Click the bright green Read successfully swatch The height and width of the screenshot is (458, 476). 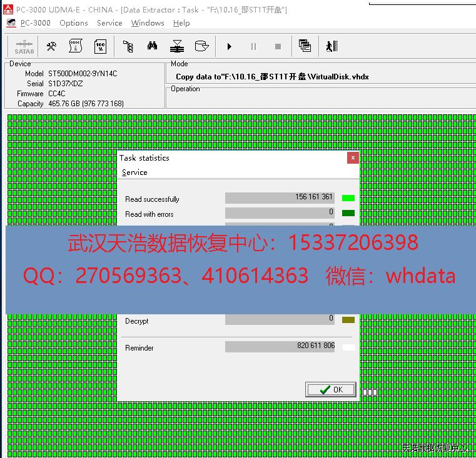[348, 198]
